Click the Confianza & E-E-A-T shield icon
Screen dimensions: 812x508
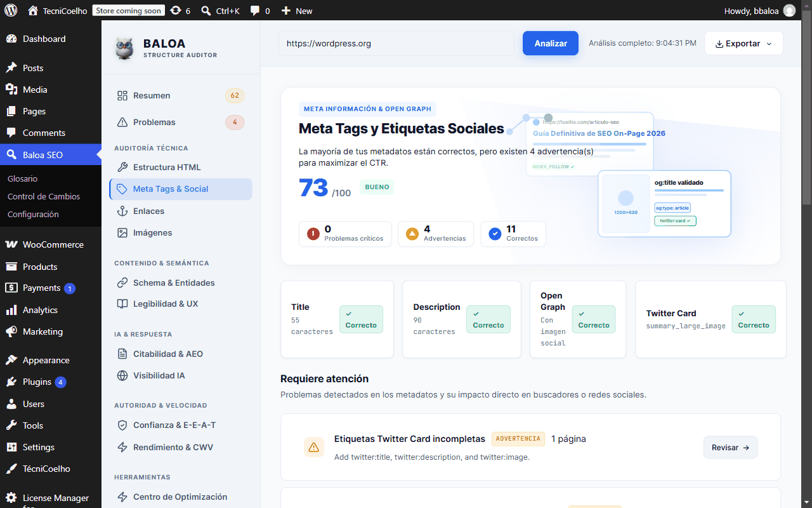click(122, 425)
